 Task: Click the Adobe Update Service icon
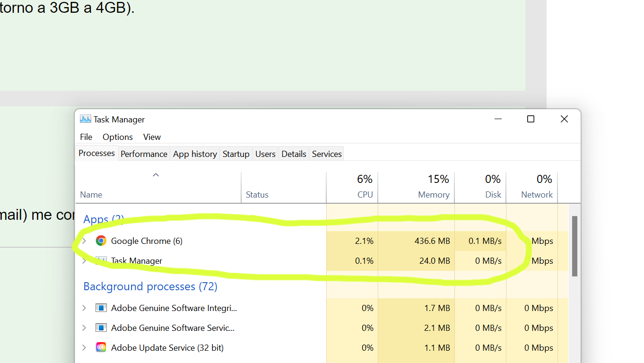101,348
